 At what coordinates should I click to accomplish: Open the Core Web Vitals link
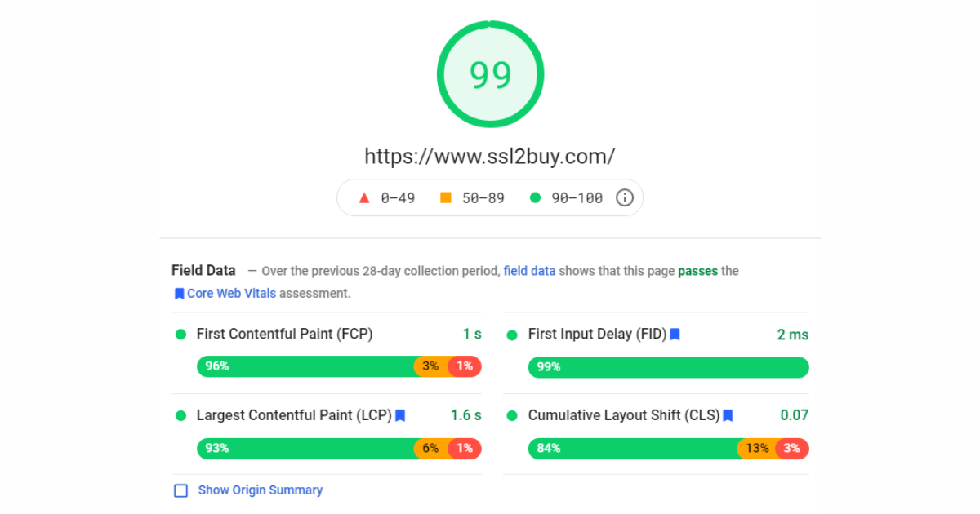231,294
